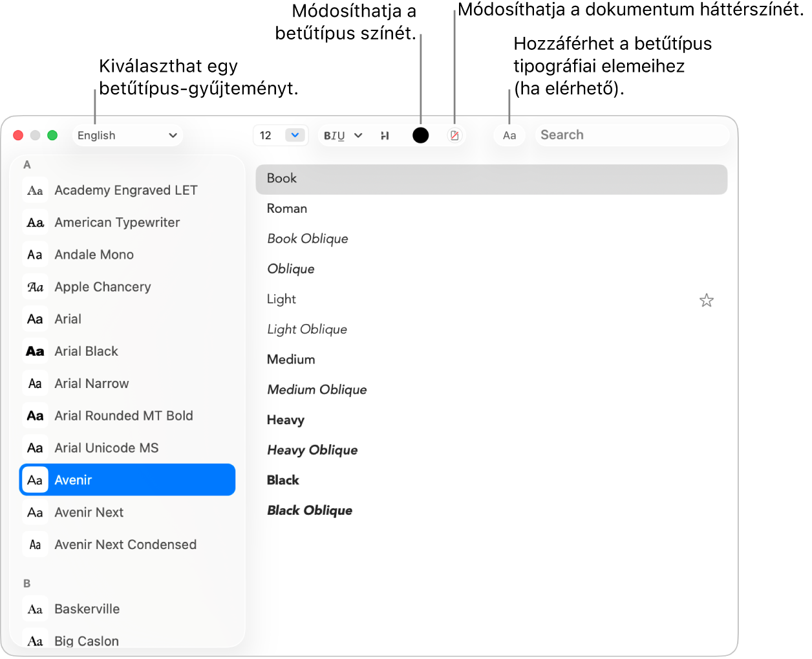Click the document background color icon
This screenshot has width=812, height=659.
(454, 135)
